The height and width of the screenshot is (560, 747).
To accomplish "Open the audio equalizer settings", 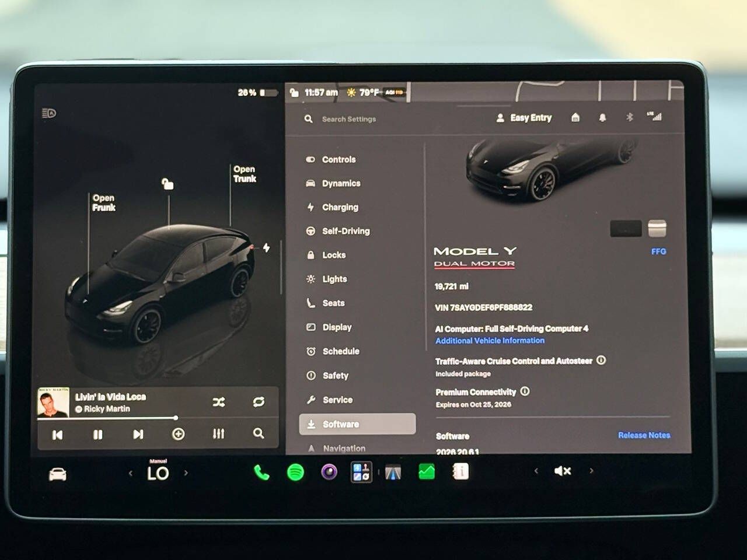I will 218,434.
